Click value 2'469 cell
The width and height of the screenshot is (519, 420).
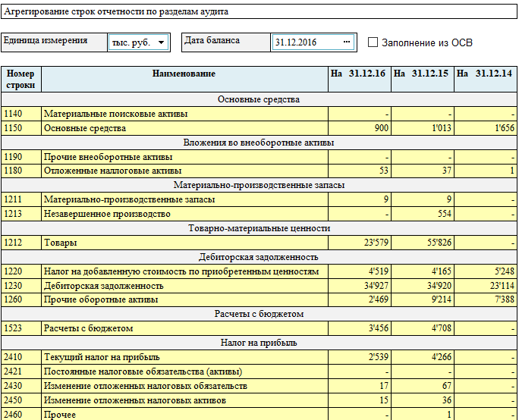point(359,299)
